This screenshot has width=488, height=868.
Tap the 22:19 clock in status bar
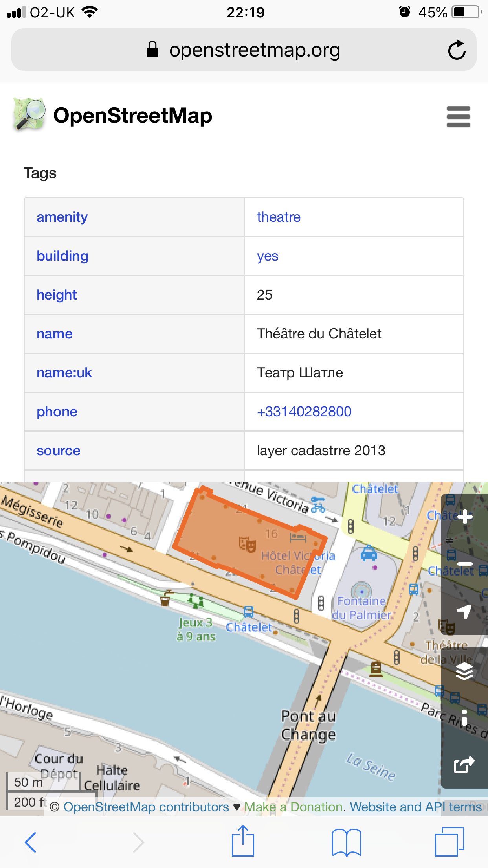point(246,12)
